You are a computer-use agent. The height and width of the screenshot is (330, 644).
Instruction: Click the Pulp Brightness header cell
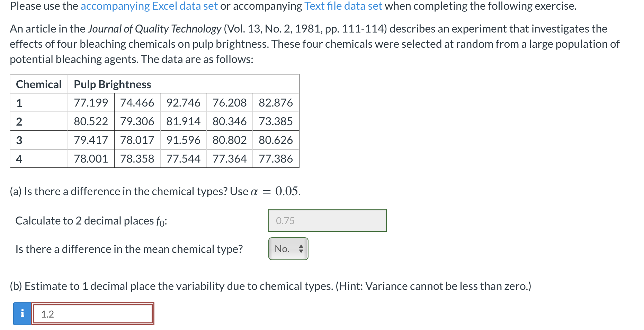coord(113,84)
